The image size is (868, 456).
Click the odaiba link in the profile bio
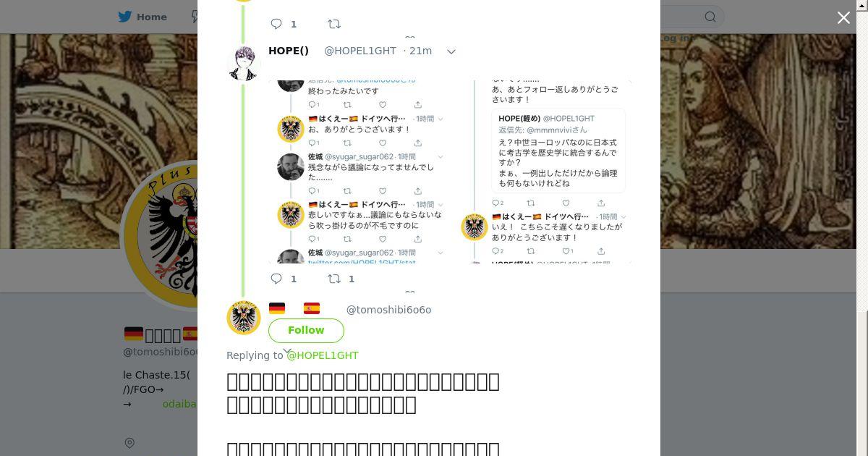(179, 404)
